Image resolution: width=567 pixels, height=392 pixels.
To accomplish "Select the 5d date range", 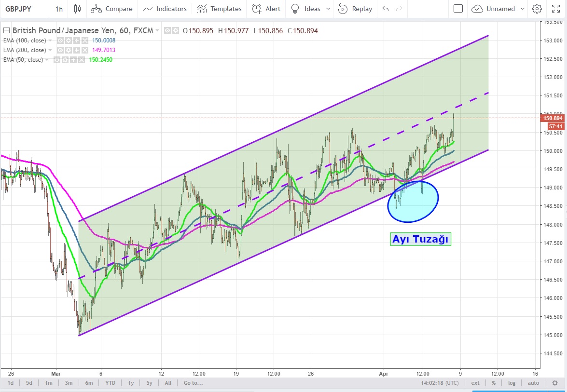I will [29, 383].
